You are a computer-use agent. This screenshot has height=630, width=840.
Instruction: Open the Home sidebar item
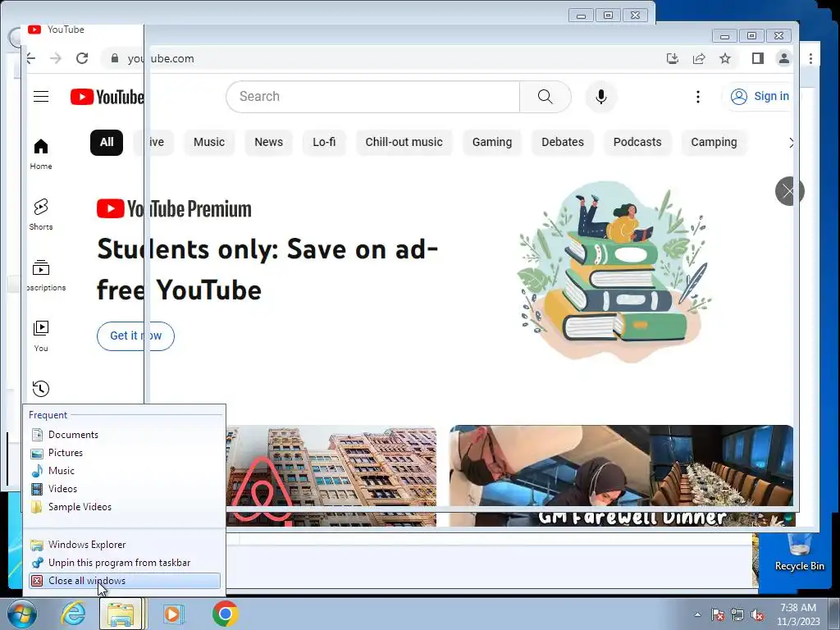click(41, 154)
